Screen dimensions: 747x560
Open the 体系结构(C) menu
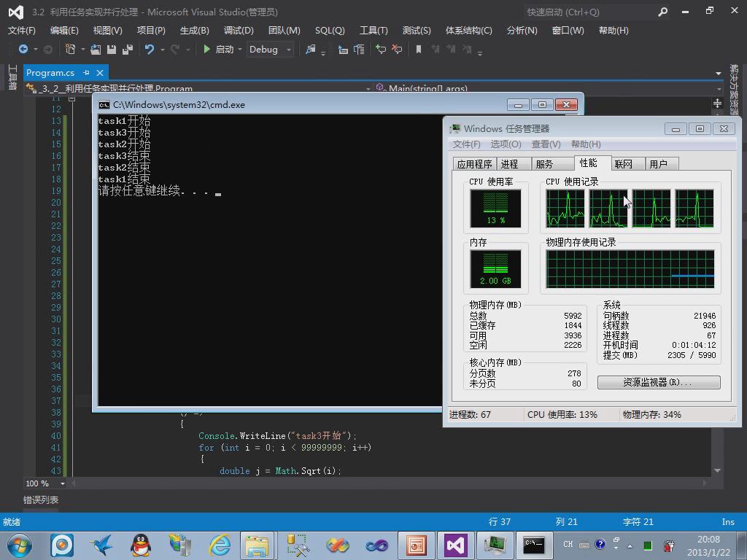click(x=469, y=31)
